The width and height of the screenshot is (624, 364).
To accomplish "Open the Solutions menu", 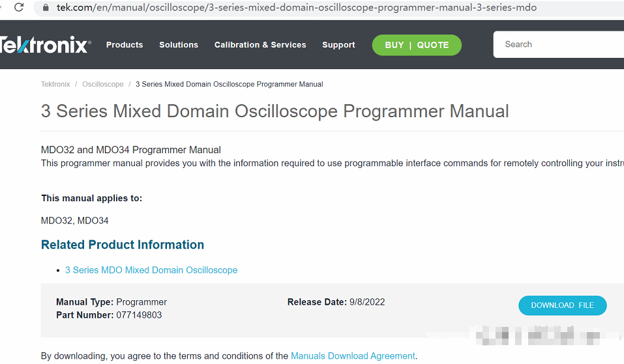I will (x=179, y=45).
